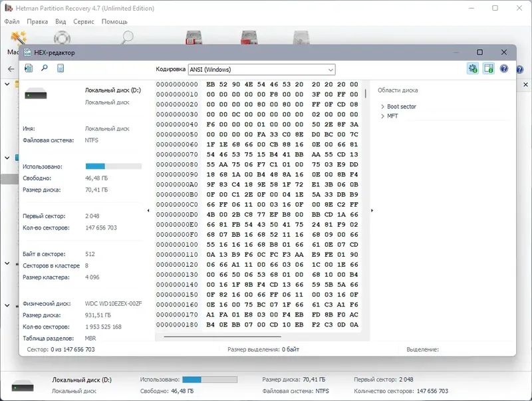Click status text Размер выделения: 0 байт
The height and width of the screenshot is (401, 532).
[263, 349]
